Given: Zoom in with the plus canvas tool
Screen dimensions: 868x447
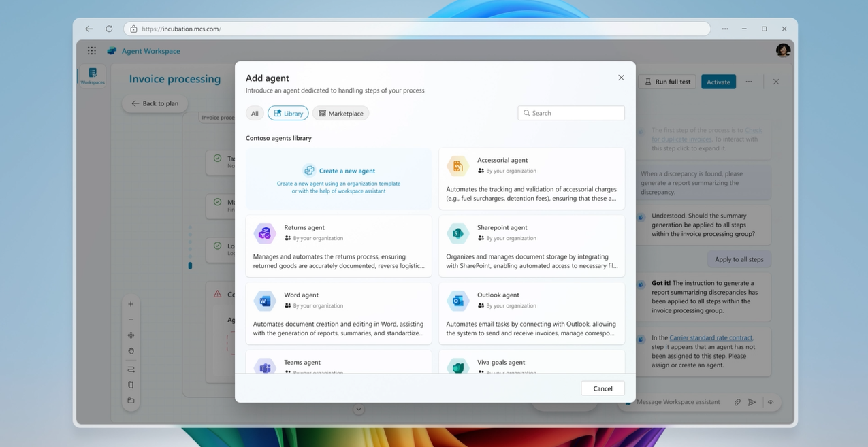Looking at the screenshot, I should [131, 304].
